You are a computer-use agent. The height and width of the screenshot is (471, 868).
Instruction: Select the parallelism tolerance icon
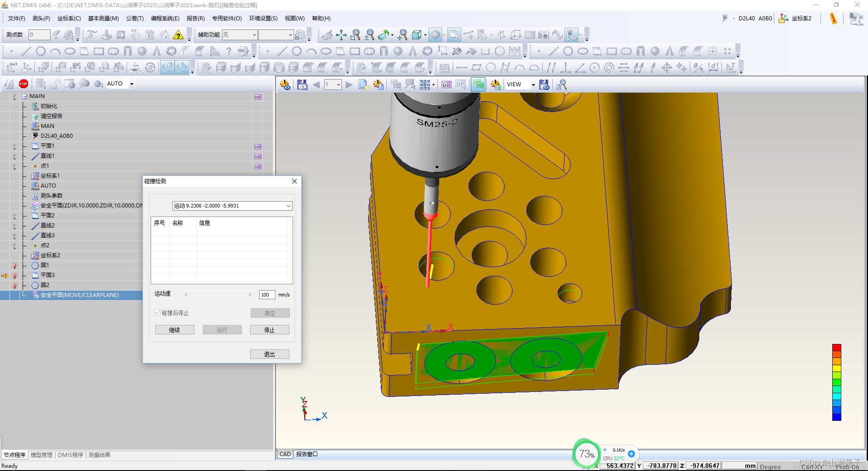point(550,68)
